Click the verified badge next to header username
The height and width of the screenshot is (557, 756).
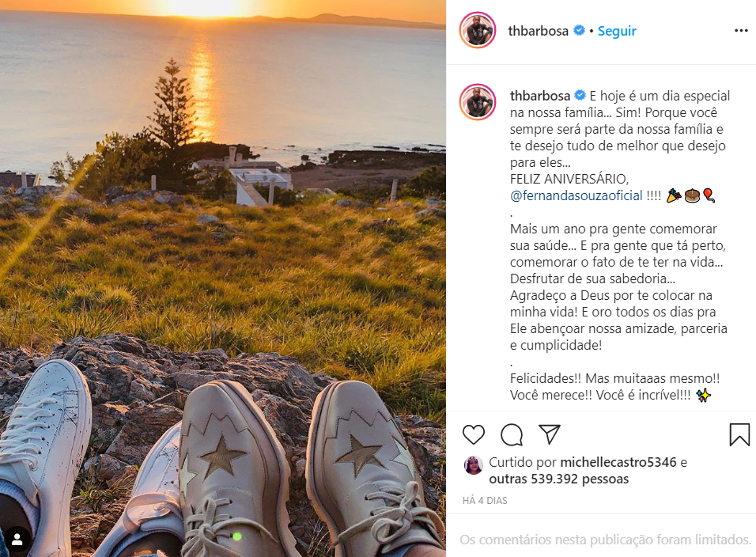click(x=579, y=30)
